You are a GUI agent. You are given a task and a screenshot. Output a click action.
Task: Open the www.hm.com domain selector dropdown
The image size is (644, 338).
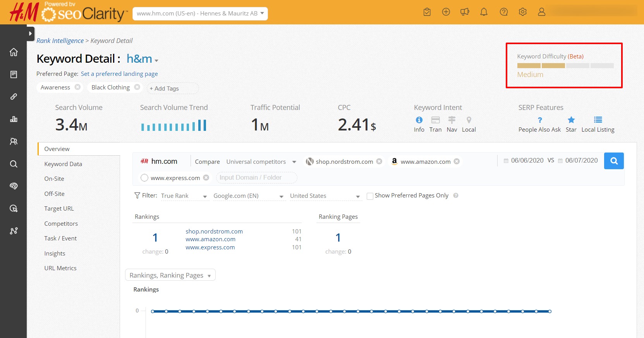click(x=200, y=14)
